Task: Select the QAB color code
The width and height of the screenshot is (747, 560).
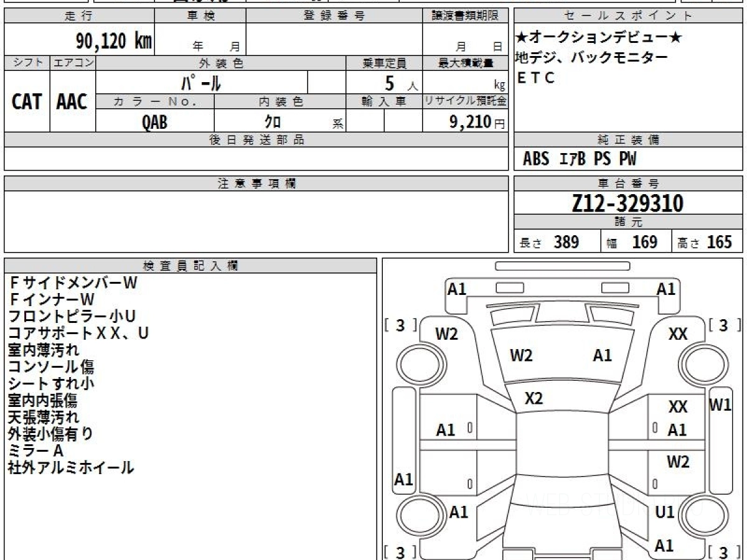Action: [154, 121]
